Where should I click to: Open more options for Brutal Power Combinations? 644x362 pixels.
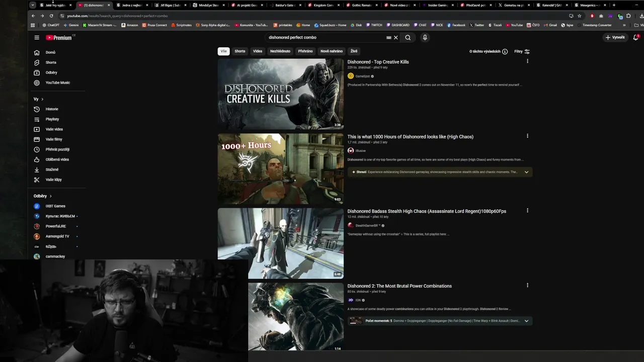click(x=527, y=285)
